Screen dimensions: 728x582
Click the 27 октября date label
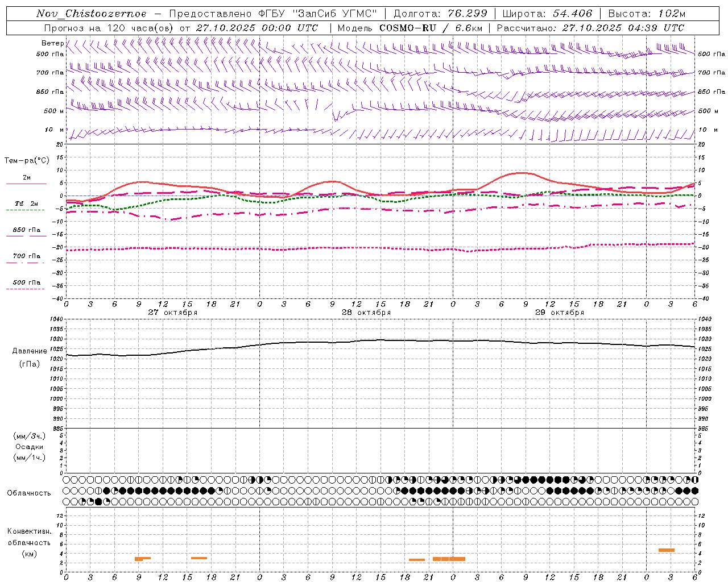pos(172,313)
